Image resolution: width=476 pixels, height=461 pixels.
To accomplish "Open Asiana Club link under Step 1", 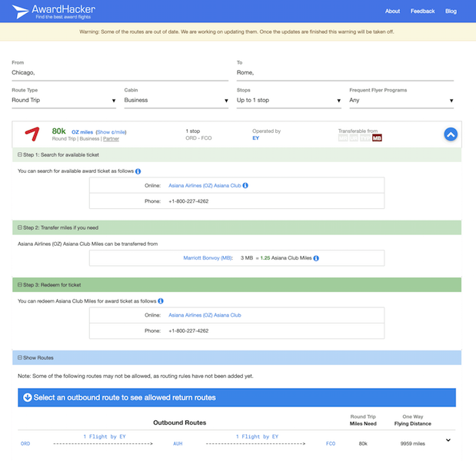I will pos(205,186).
